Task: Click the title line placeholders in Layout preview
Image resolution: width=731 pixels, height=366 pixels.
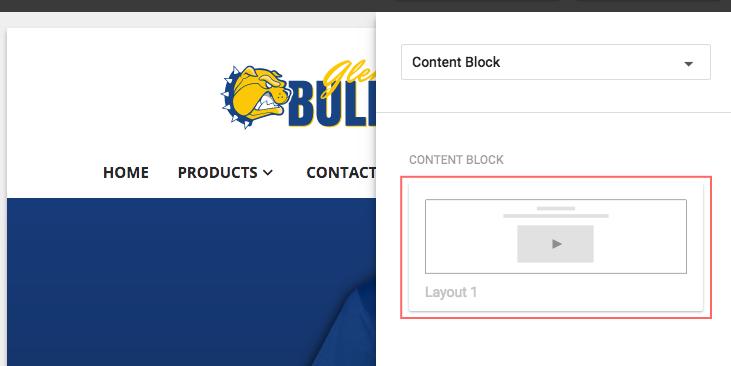Action: (x=556, y=212)
